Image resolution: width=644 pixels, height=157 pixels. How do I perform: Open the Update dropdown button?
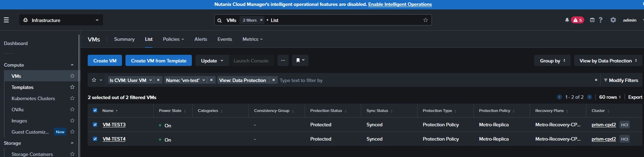(x=212, y=60)
